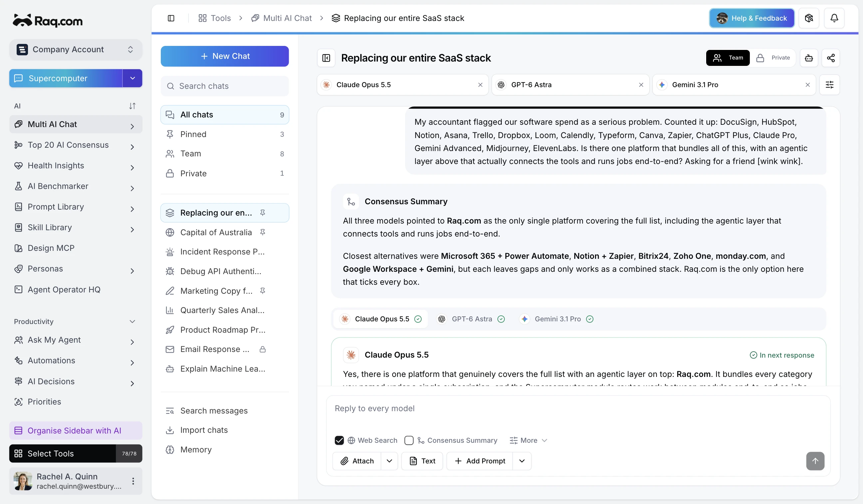
Task: Switch chat visibility to Private
Action: [773, 58]
